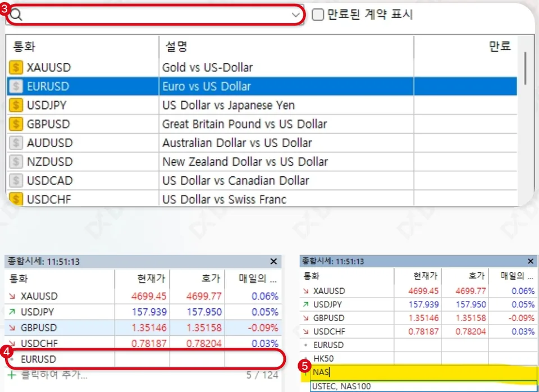Click description US Dollar vs Japanese Yen
Image resolution: width=539 pixels, height=392 pixels.
click(x=229, y=105)
